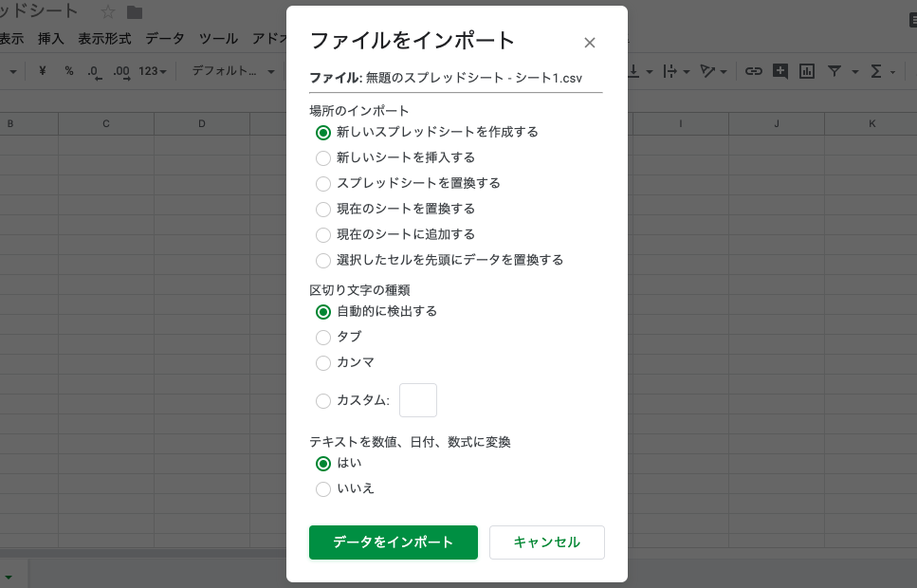The image size is (917, 588).
Task: Format as currency with ¥ icon
Action: (42, 71)
